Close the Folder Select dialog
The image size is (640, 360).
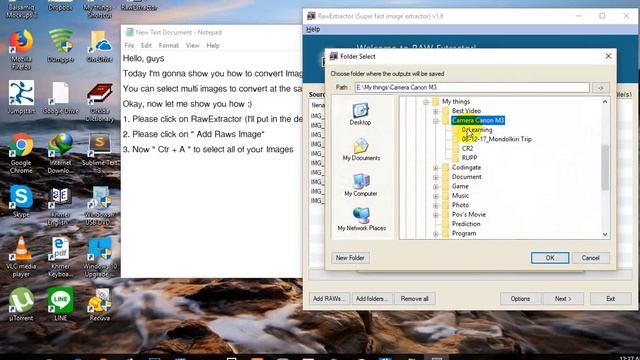click(608, 56)
